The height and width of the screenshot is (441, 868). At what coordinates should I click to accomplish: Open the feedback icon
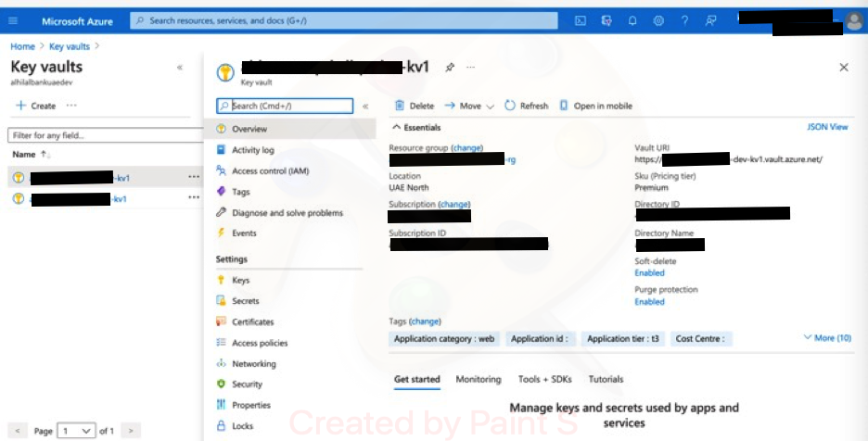[x=710, y=21]
